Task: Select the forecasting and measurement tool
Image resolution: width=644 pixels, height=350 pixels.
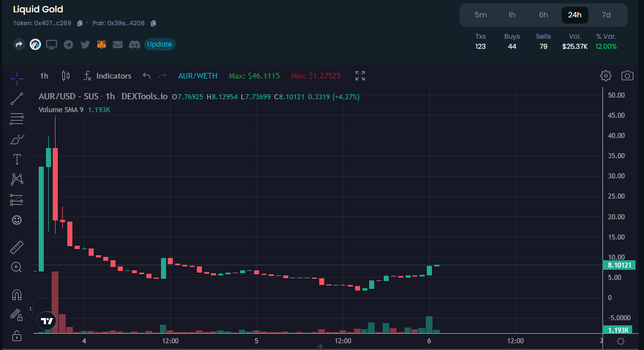Action: tap(17, 200)
